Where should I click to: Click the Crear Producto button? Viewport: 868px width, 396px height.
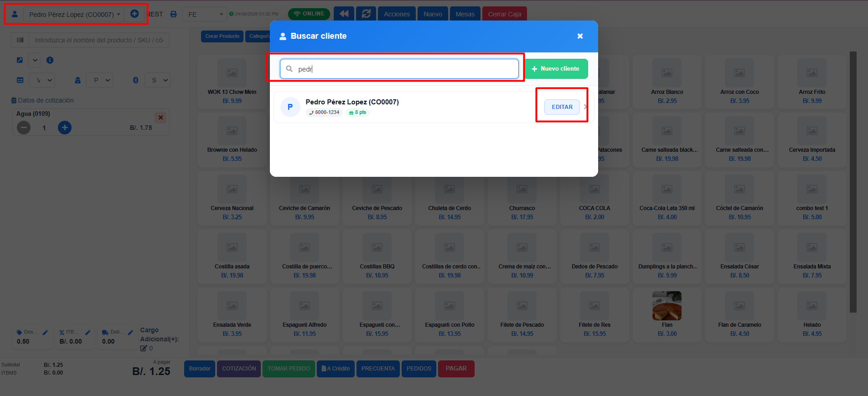point(222,36)
